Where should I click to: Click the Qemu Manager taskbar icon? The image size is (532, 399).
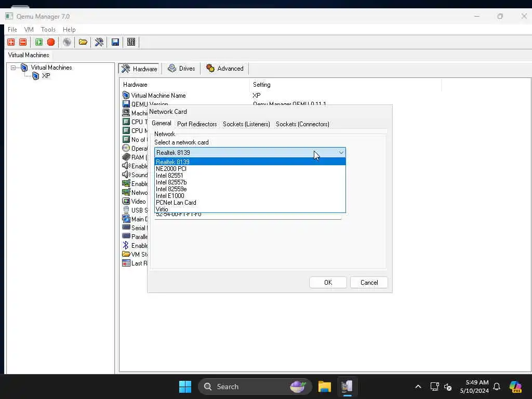tap(347, 387)
